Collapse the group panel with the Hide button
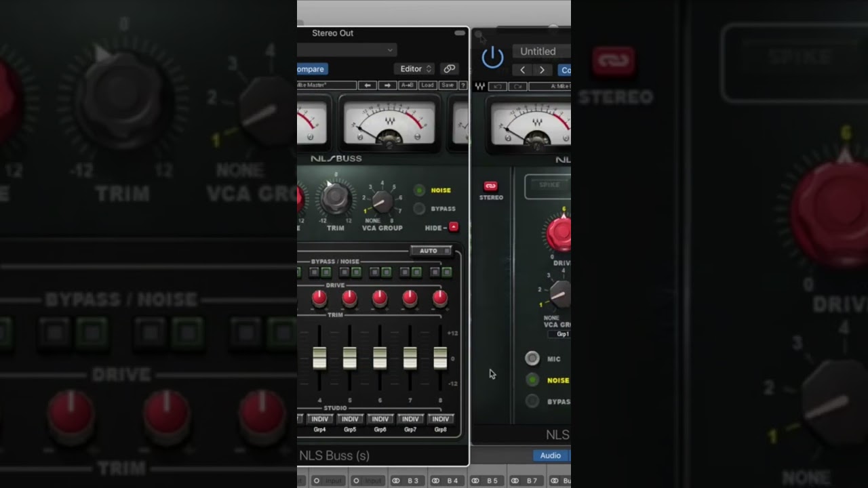The width and height of the screenshot is (868, 488). coord(454,227)
